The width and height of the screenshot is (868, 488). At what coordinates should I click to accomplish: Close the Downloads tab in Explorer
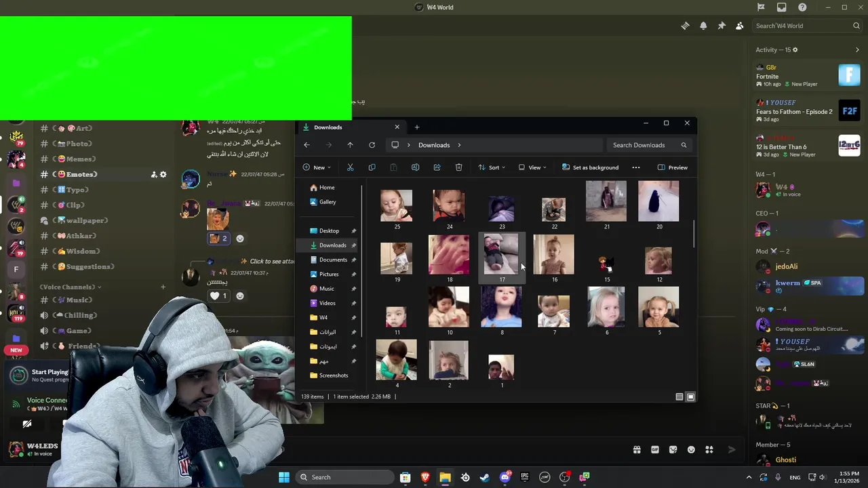click(397, 127)
